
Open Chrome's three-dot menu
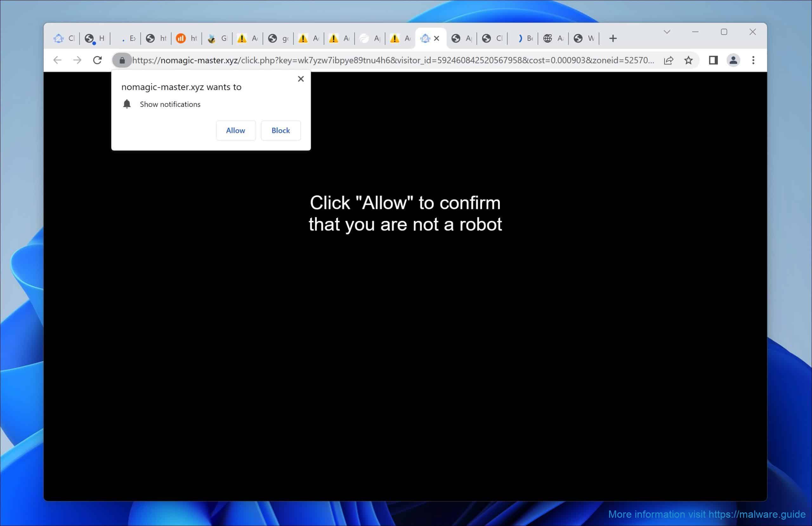pyautogui.click(x=753, y=60)
